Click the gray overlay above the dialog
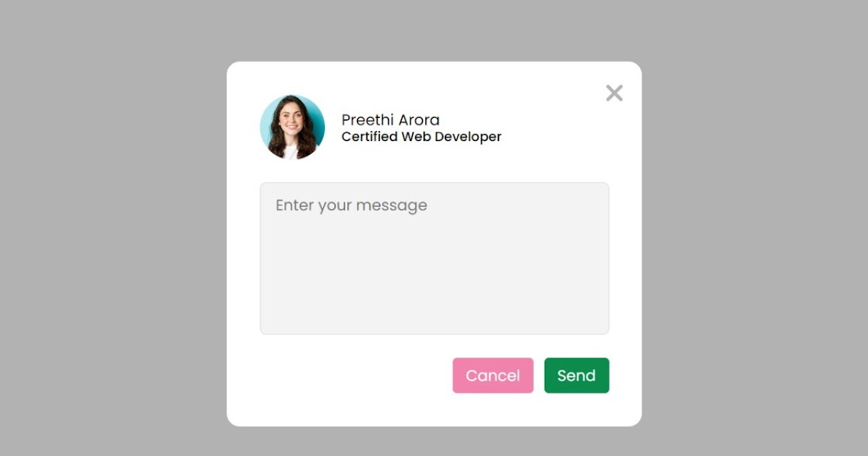 click(x=434, y=29)
